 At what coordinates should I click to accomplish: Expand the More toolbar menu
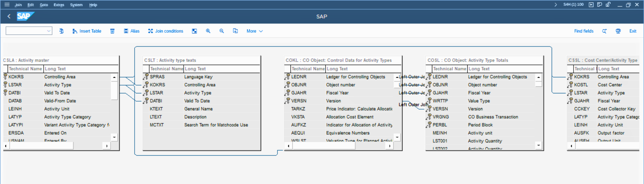click(x=254, y=31)
